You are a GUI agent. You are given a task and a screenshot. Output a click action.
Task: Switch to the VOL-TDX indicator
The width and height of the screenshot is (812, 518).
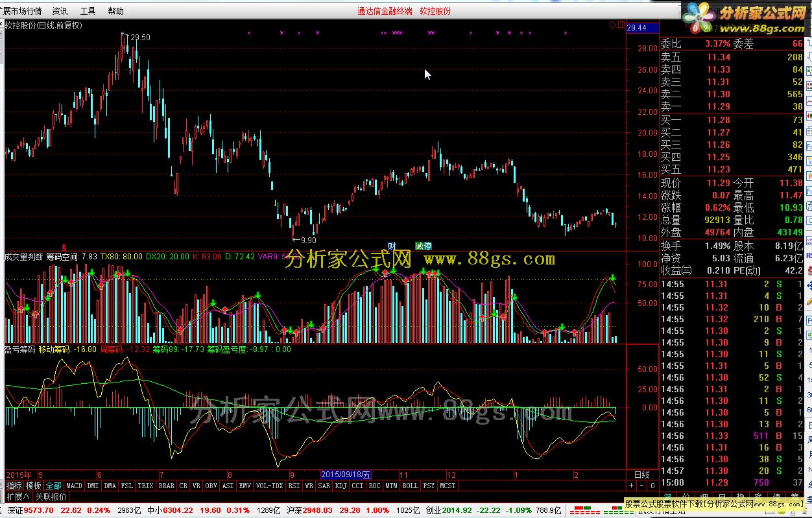click(270, 486)
